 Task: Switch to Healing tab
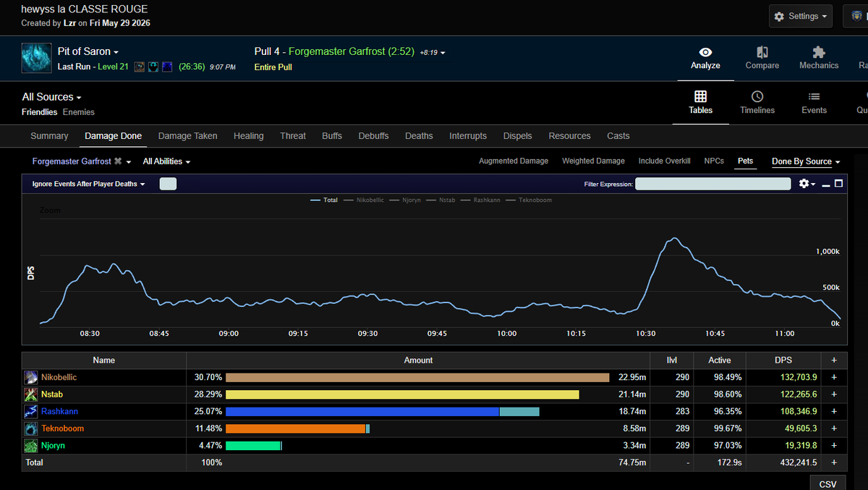[248, 135]
